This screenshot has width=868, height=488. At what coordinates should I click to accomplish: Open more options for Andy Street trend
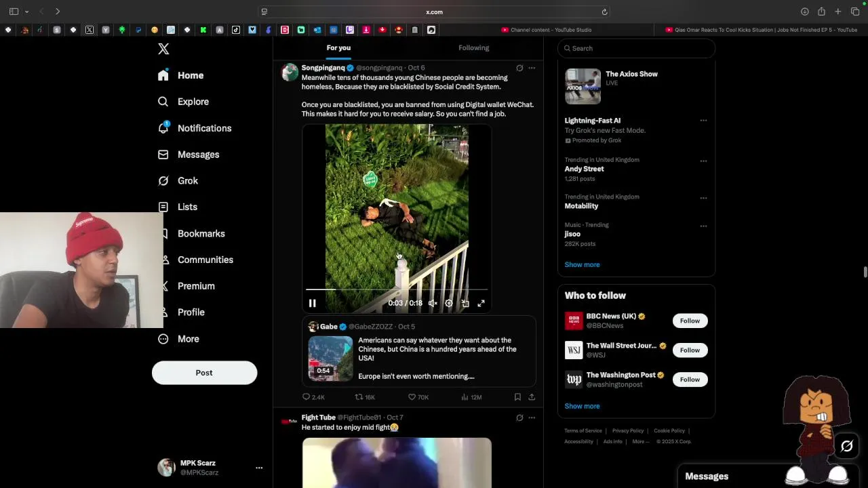click(x=703, y=161)
